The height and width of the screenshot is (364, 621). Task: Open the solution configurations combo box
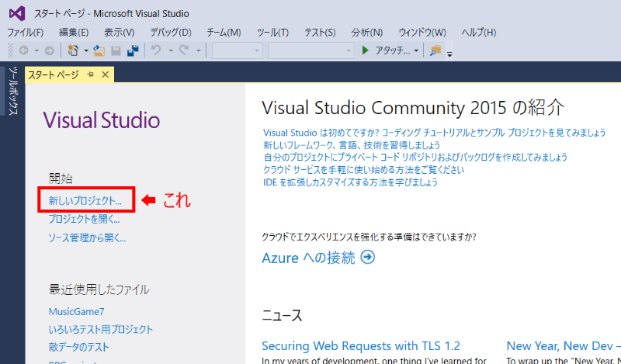point(238,50)
